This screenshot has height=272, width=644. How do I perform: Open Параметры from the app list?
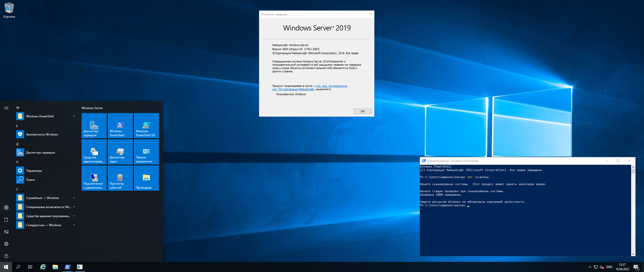(x=46, y=171)
